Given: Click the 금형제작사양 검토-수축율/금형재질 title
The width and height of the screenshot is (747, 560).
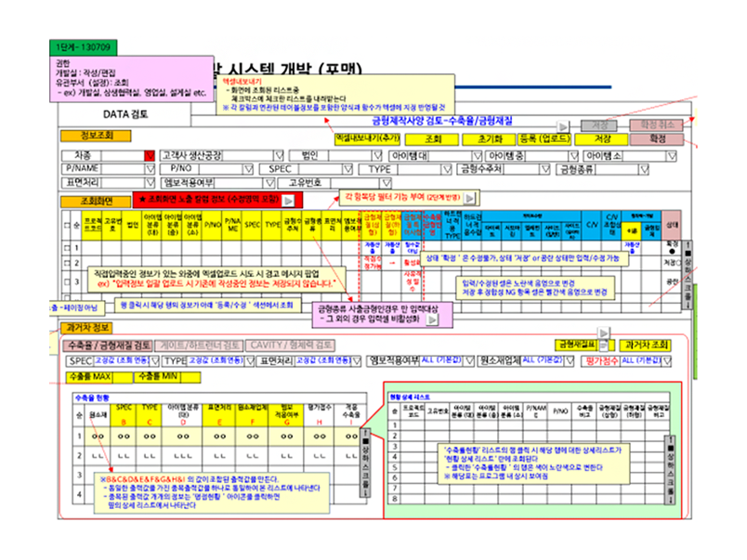Looking at the screenshot, I should coord(442,121).
